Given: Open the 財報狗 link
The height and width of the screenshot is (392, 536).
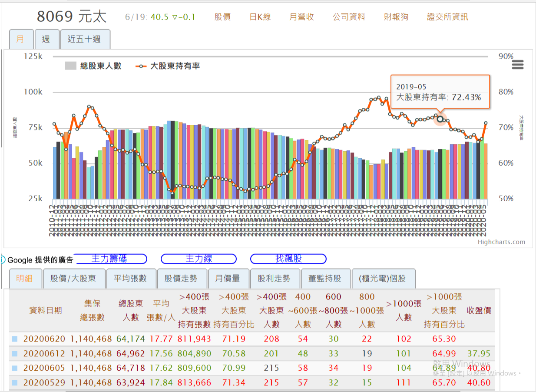Looking at the screenshot, I should [396, 17].
